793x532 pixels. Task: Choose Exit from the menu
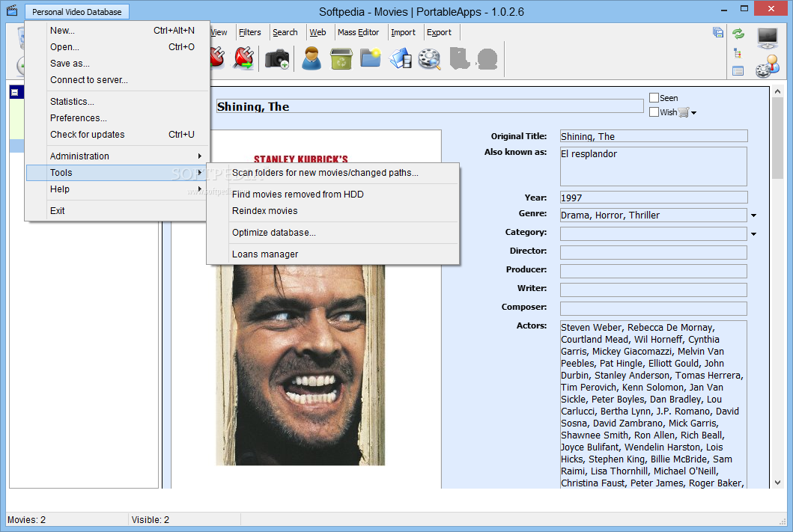point(118,211)
